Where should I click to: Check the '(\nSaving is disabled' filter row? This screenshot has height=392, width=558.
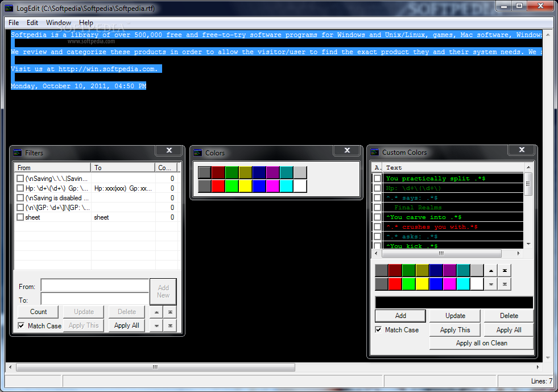20,197
